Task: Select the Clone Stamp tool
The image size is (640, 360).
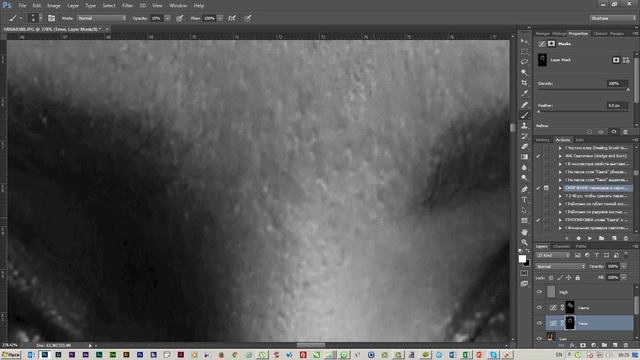Action: click(x=524, y=126)
